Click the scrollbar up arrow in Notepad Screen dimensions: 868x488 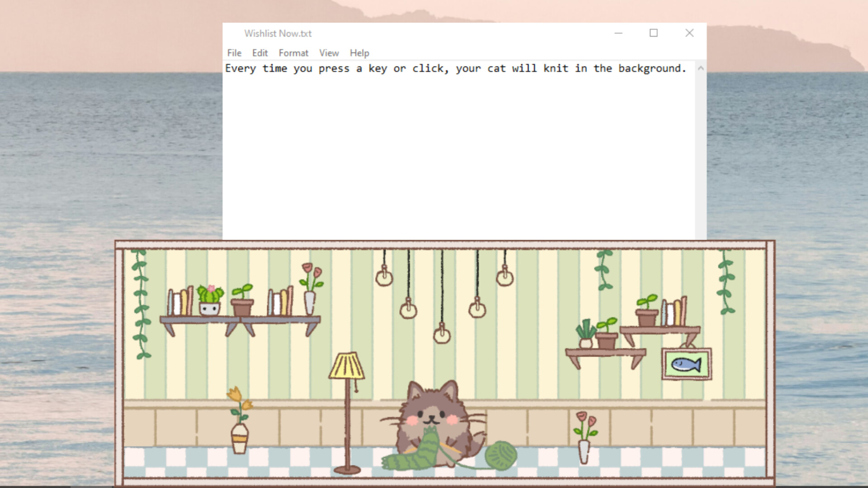tap(701, 68)
